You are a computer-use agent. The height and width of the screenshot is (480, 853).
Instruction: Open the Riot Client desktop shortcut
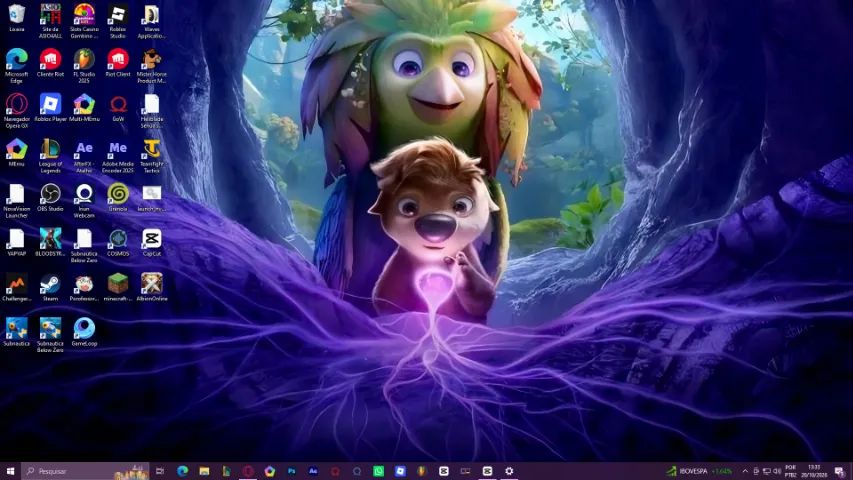(x=118, y=63)
